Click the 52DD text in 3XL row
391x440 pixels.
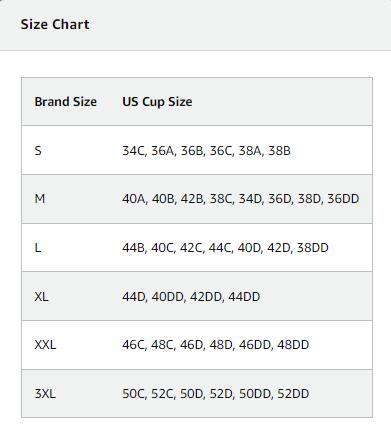pos(293,393)
